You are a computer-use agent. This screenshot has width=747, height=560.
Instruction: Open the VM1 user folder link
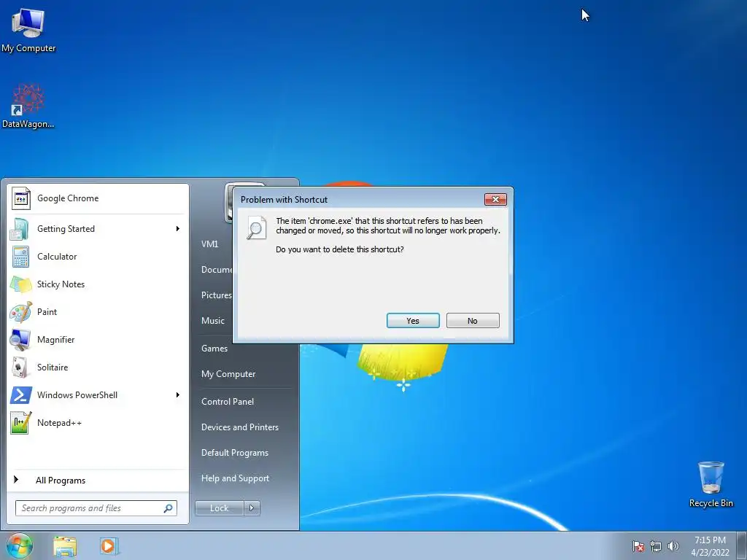(x=209, y=244)
